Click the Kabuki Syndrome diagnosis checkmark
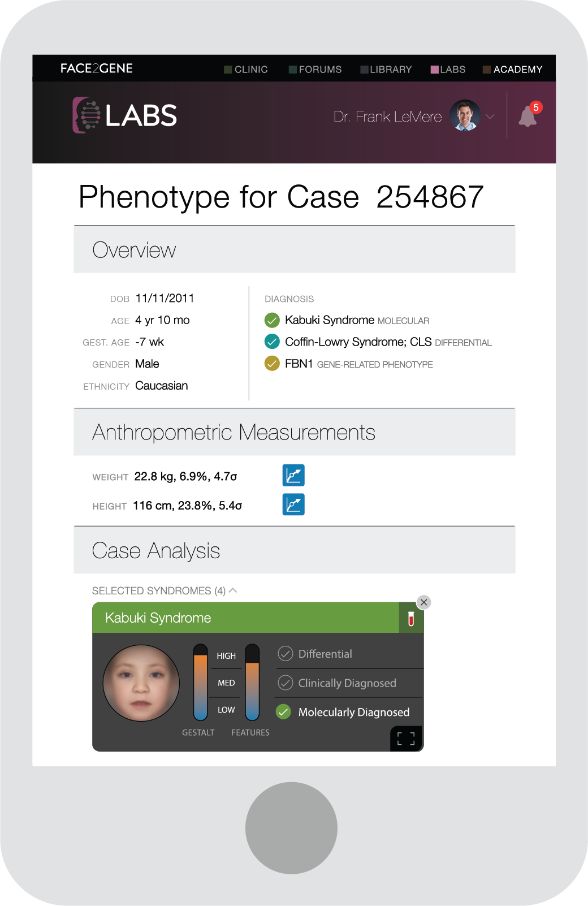 tap(272, 321)
